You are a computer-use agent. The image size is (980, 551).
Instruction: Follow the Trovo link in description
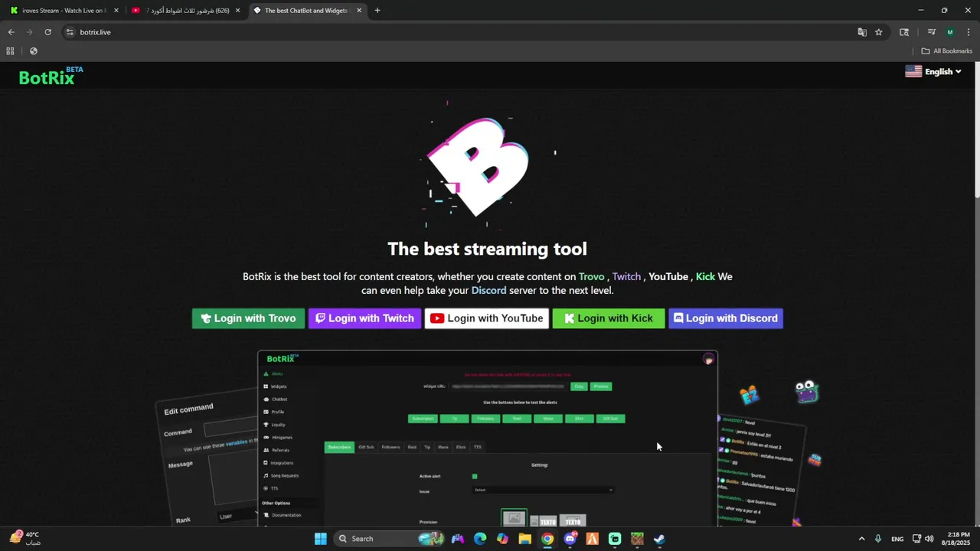click(591, 276)
